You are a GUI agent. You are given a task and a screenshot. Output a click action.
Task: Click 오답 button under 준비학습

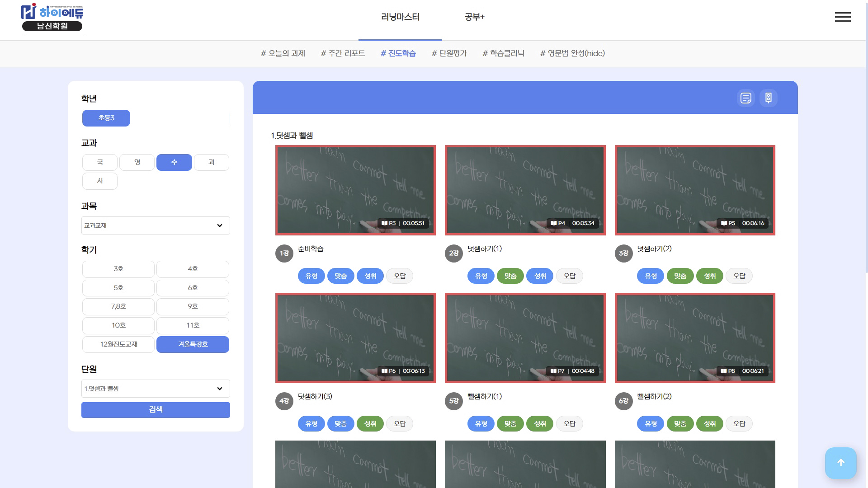[x=400, y=276]
